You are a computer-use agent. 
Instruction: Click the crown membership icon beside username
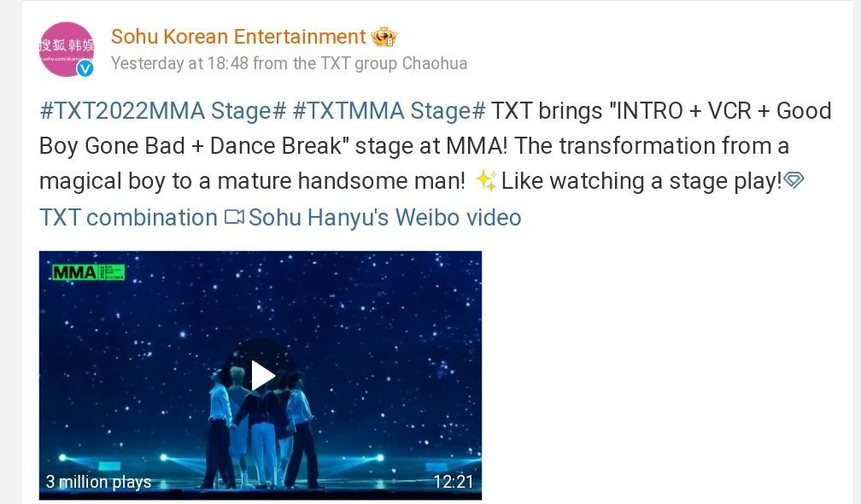tap(384, 38)
